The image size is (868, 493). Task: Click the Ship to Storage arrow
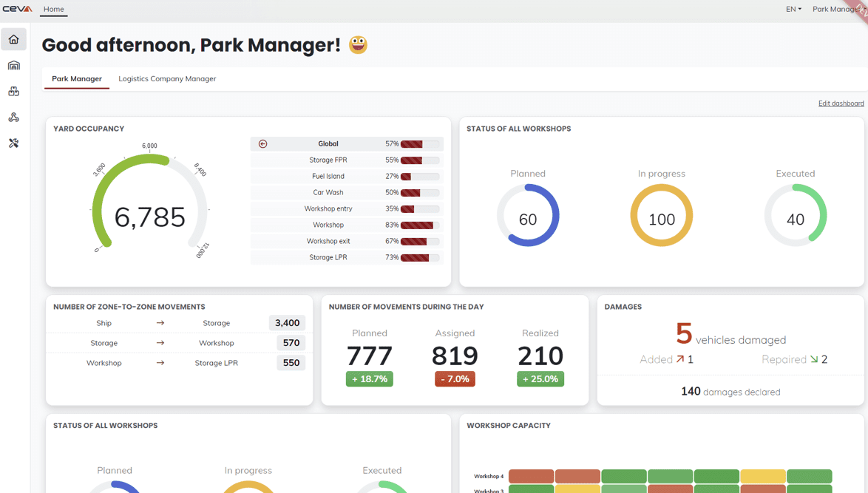(x=160, y=323)
